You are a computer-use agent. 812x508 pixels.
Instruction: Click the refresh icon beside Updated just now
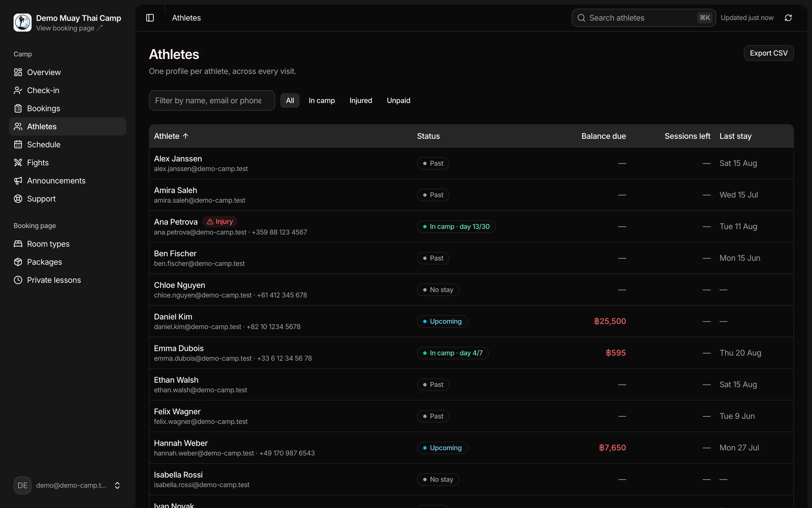(788, 18)
